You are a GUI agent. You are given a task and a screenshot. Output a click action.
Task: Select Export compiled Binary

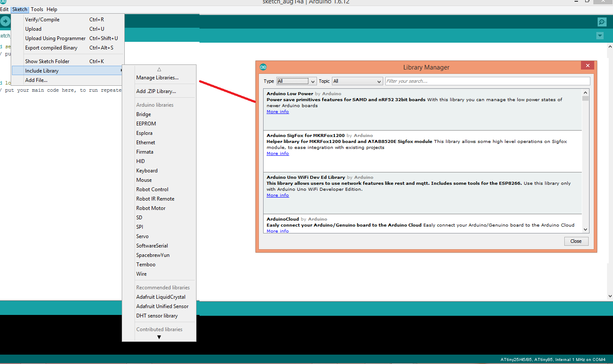point(68,48)
